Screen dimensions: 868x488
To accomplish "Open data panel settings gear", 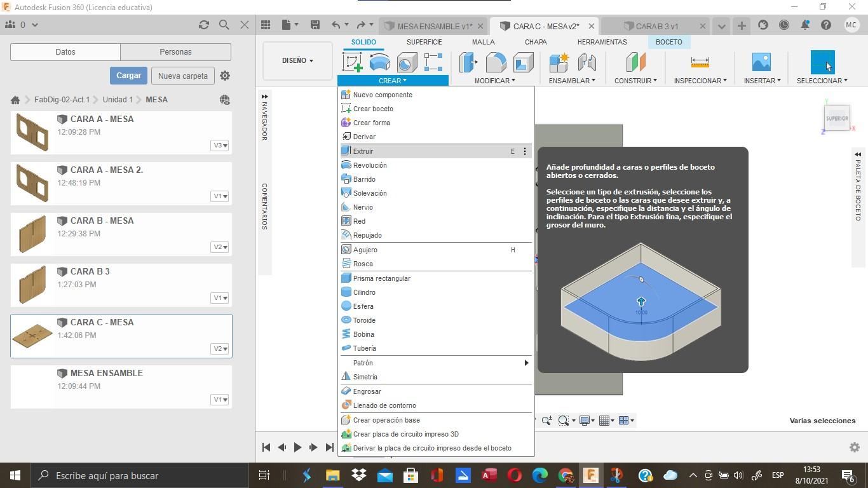I will pos(225,76).
